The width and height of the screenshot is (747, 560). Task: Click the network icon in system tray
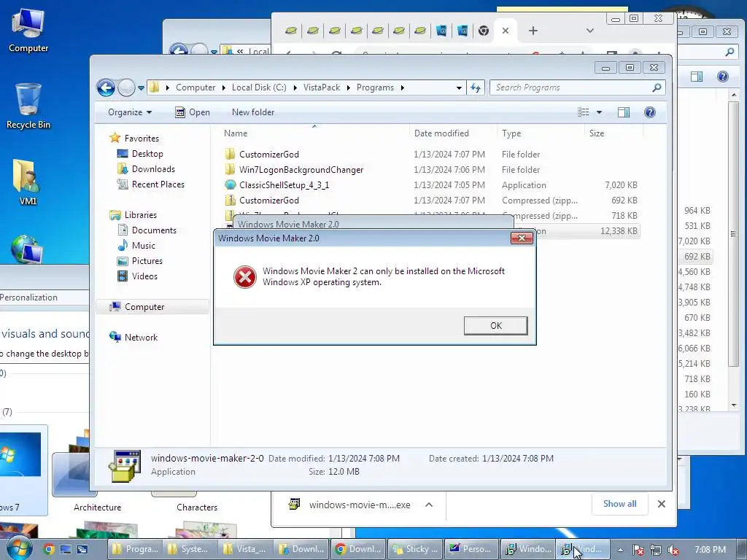pyautogui.click(x=655, y=550)
